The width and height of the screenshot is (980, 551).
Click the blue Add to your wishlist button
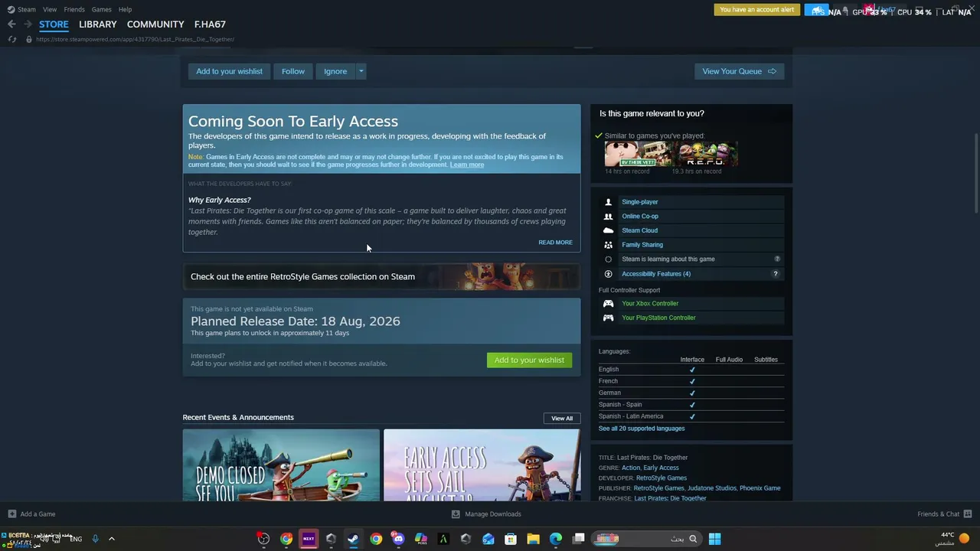(229, 71)
